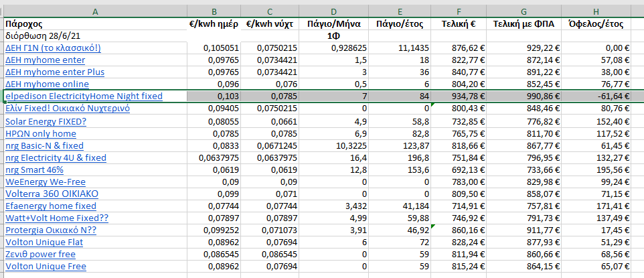Open the Protergia Οικιακό Ν?? link
This screenshot has width=644, height=278.
(x=51, y=230)
